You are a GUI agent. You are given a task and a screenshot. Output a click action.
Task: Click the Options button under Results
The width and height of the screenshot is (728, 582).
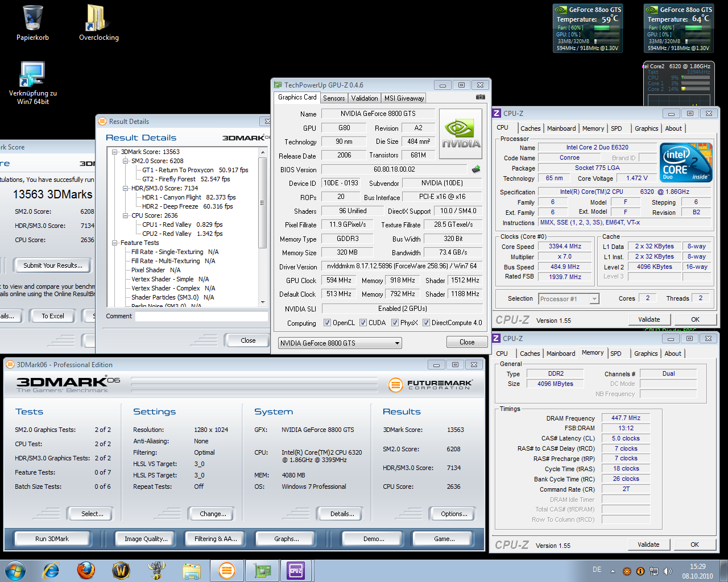[454, 514]
